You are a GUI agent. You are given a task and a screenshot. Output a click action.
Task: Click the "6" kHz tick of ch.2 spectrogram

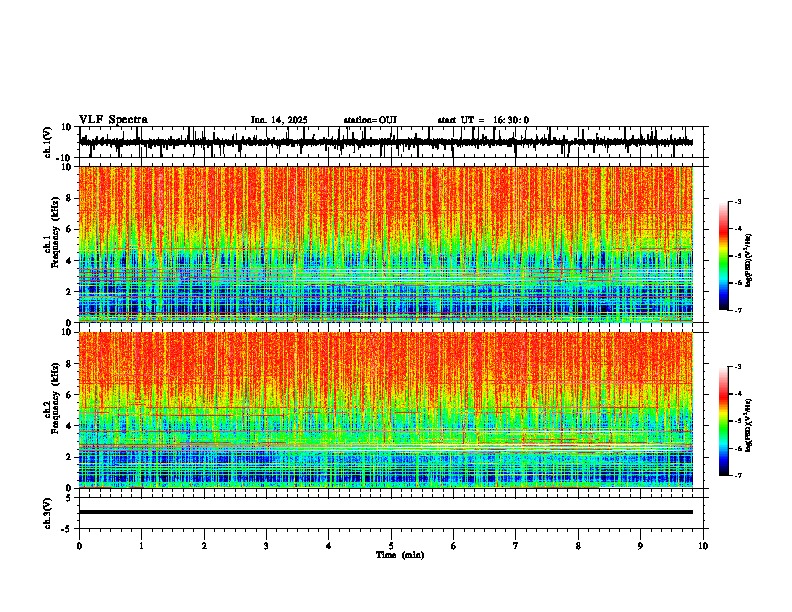(x=70, y=395)
